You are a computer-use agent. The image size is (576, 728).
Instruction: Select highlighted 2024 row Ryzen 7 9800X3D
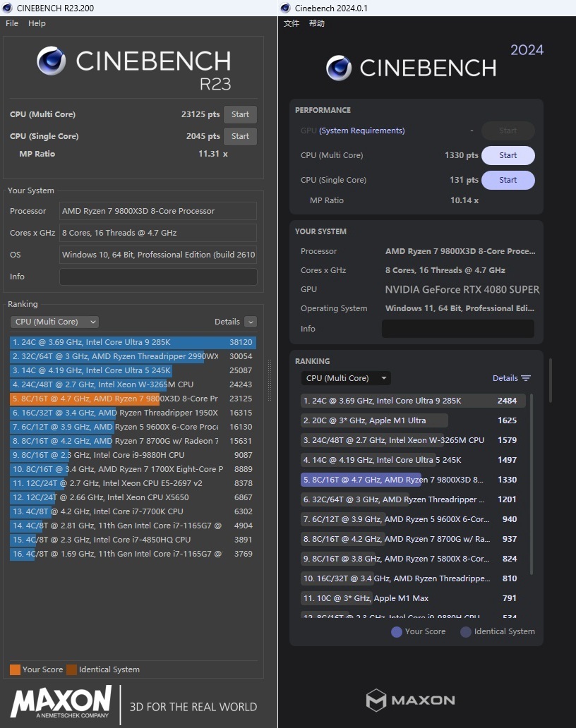(413, 480)
